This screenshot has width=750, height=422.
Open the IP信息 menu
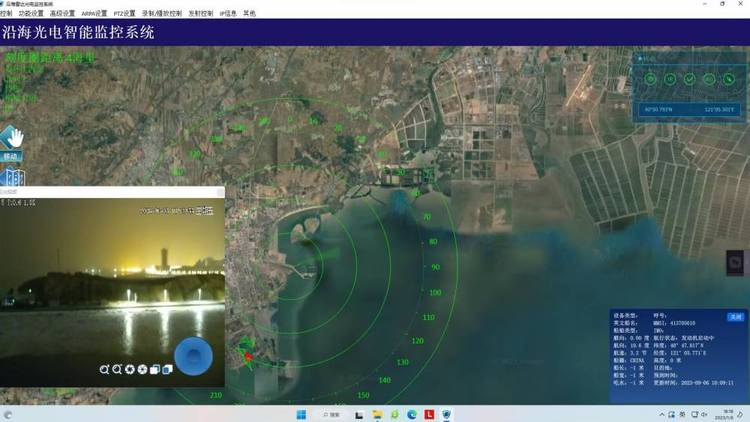228,13
